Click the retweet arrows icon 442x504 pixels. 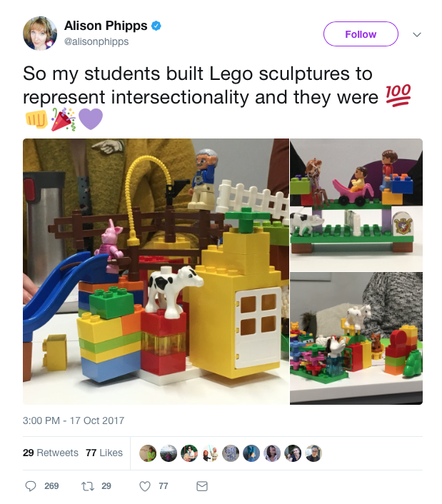[88, 486]
